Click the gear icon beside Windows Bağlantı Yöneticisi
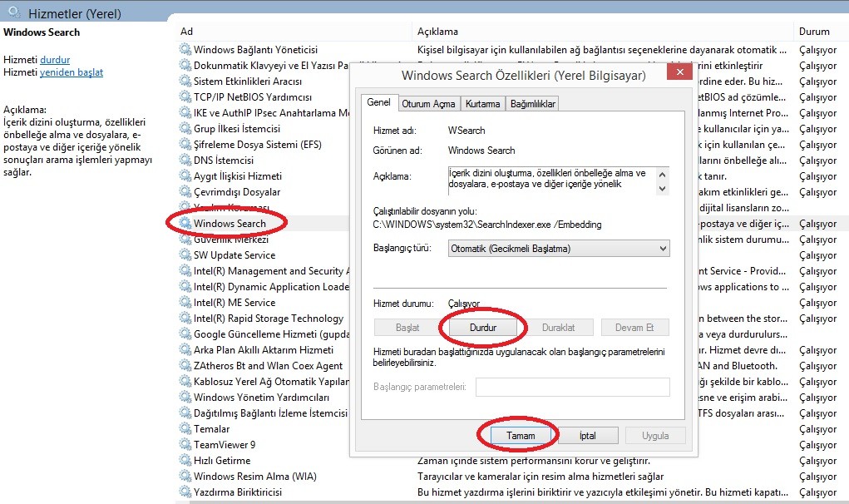Image resolution: width=849 pixels, height=504 pixels. (x=185, y=49)
